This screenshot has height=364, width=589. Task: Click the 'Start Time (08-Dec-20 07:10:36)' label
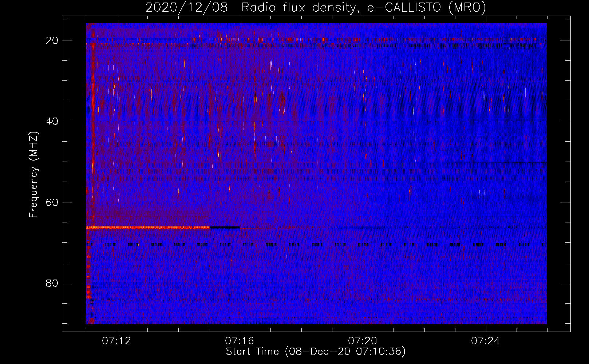[x=316, y=352]
